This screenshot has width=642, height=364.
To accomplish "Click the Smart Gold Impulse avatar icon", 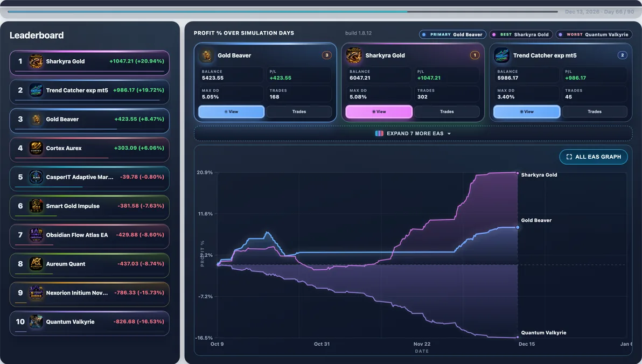I will point(36,206).
